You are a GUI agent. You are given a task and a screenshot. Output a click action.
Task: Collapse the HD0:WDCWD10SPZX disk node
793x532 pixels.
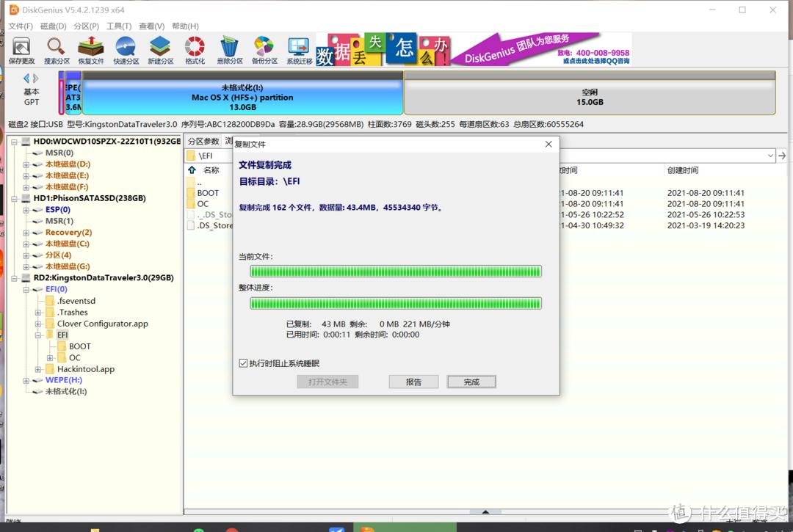click(15, 142)
